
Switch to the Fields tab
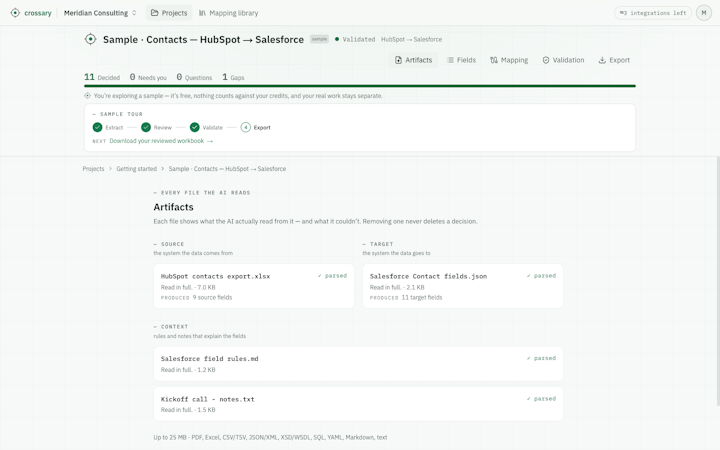(461, 60)
